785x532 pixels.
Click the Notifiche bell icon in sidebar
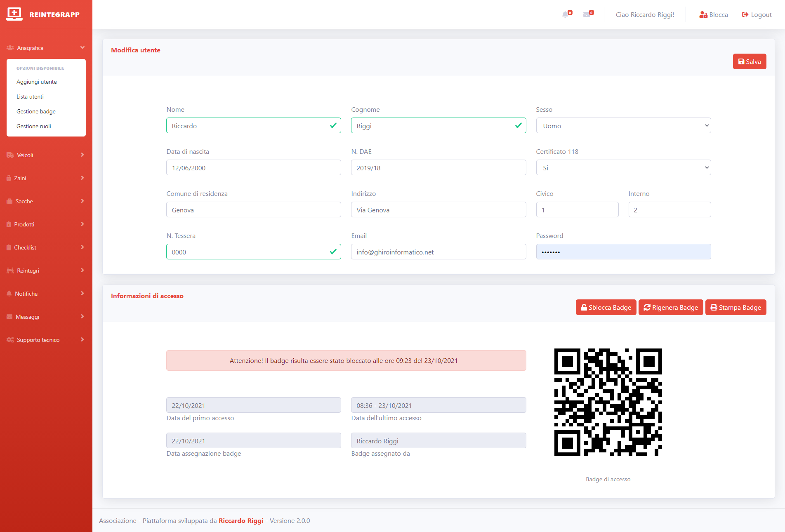9,294
